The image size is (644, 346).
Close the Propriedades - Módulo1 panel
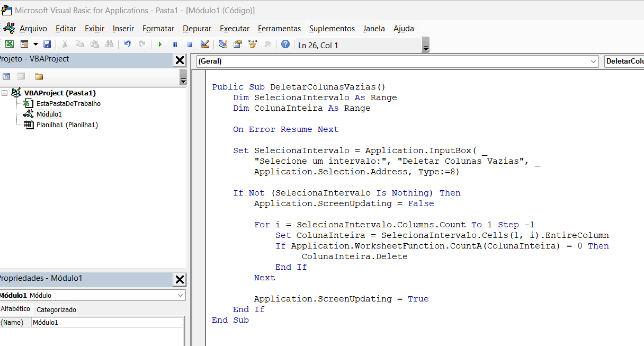point(180,279)
